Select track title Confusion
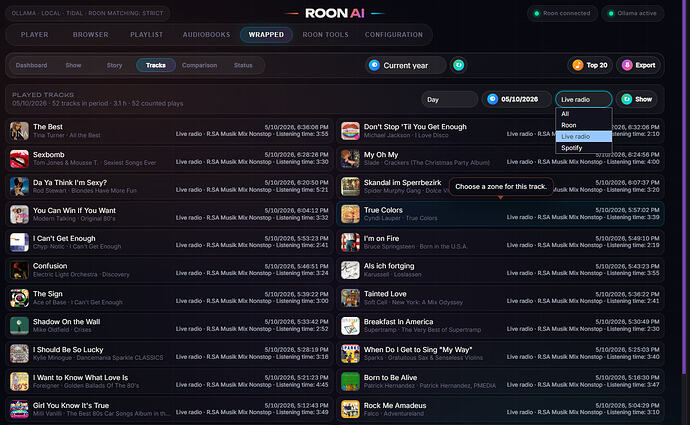The height and width of the screenshot is (425, 690). coord(50,266)
